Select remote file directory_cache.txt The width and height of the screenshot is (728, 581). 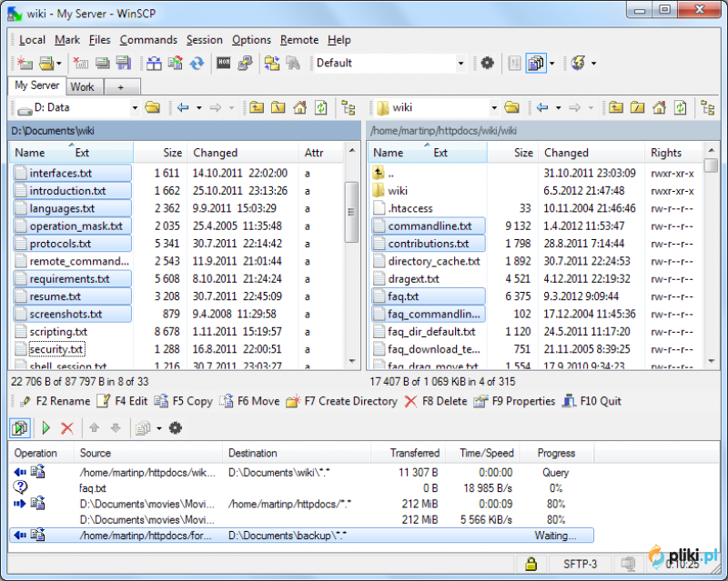point(434,261)
